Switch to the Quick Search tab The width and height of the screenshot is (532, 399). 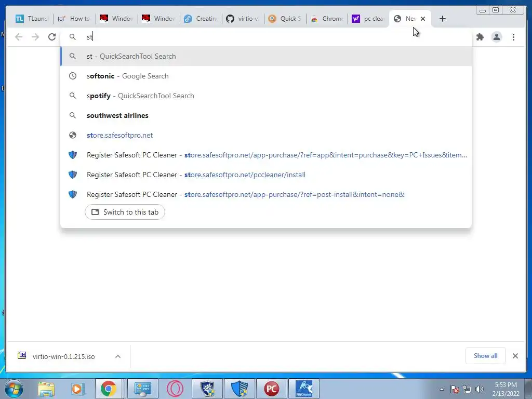point(285,19)
